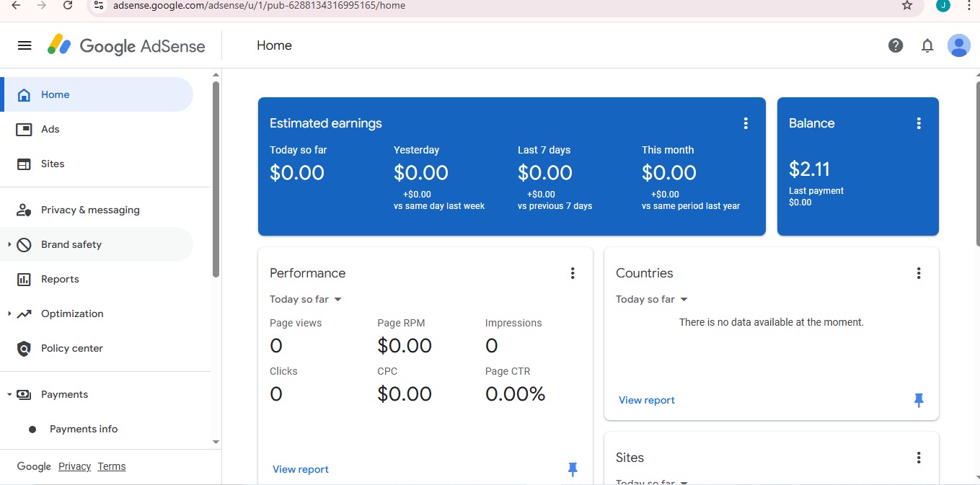Select Home in the sidebar

point(97,94)
